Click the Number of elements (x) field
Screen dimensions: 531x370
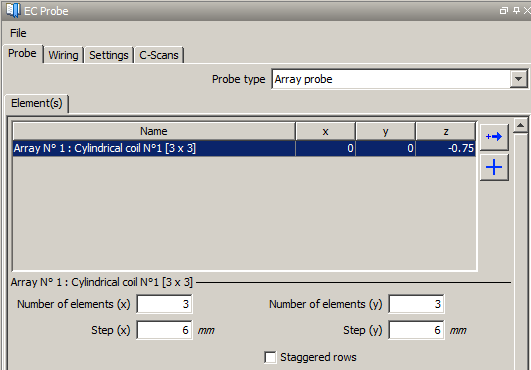tap(165, 304)
